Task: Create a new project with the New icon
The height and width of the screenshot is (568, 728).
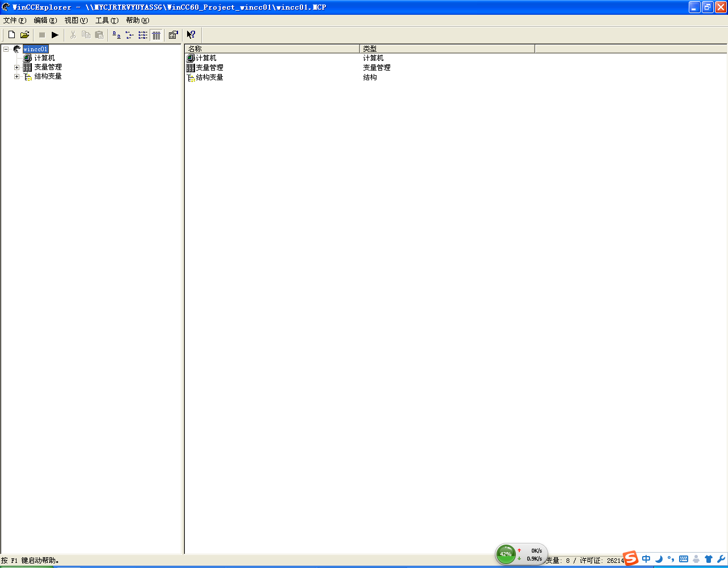Action: [x=11, y=35]
